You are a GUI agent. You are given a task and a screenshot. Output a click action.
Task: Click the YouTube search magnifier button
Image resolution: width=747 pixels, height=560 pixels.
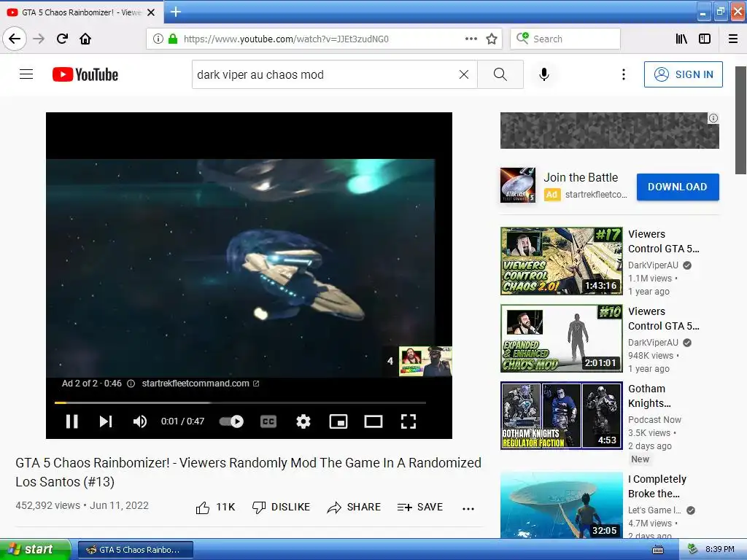point(500,74)
